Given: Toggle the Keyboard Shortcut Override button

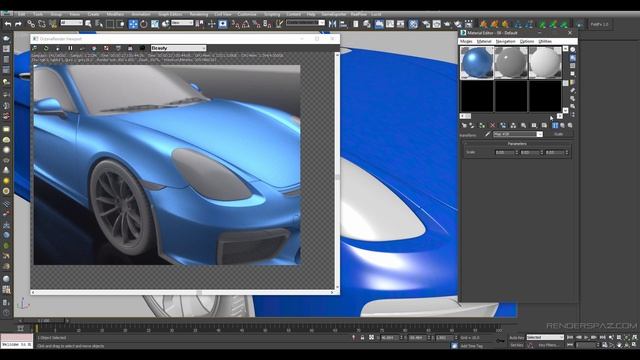Looking at the screenshot, I should pos(222,24).
